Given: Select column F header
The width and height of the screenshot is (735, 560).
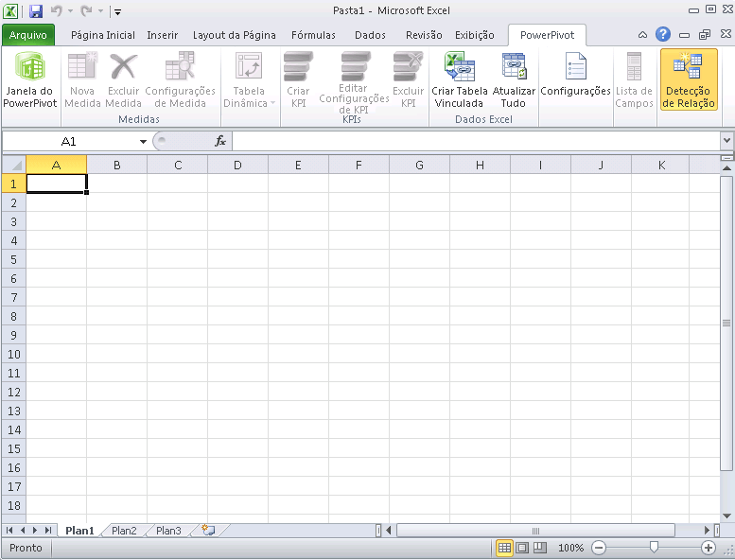Looking at the screenshot, I should (359, 165).
